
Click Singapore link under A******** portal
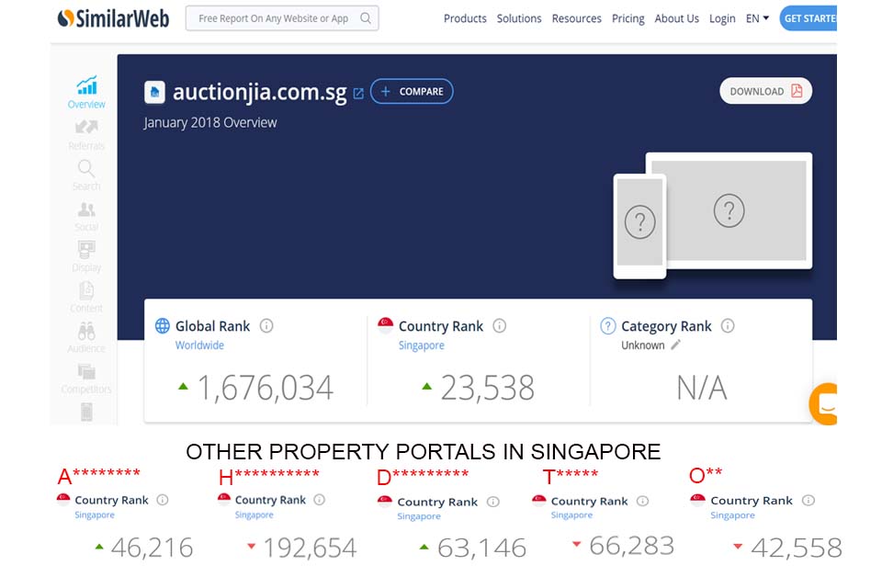coord(95,514)
